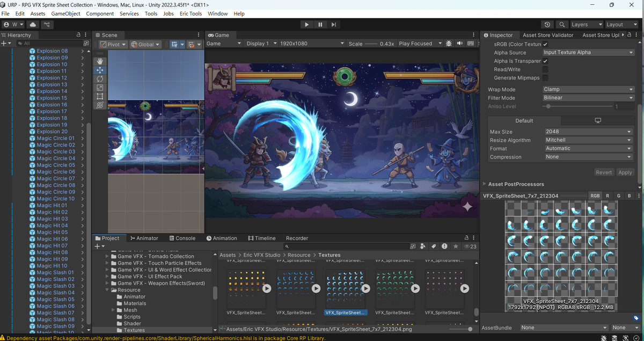Click the RGB preview channel button
This screenshot has width=644, height=341.
click(595, 196)
